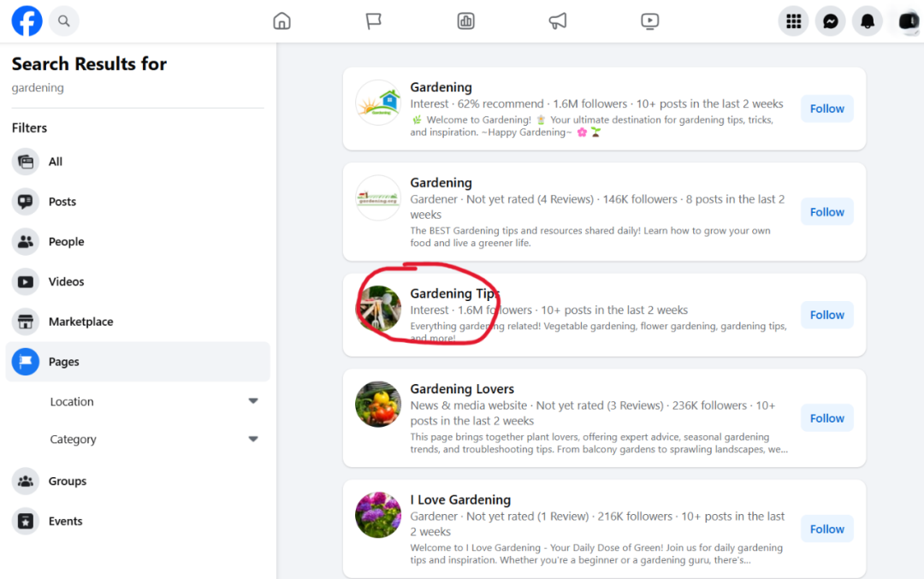Open the account profile avatar
The width and height of the screenshot is (924, 579).
coord(907,21)
